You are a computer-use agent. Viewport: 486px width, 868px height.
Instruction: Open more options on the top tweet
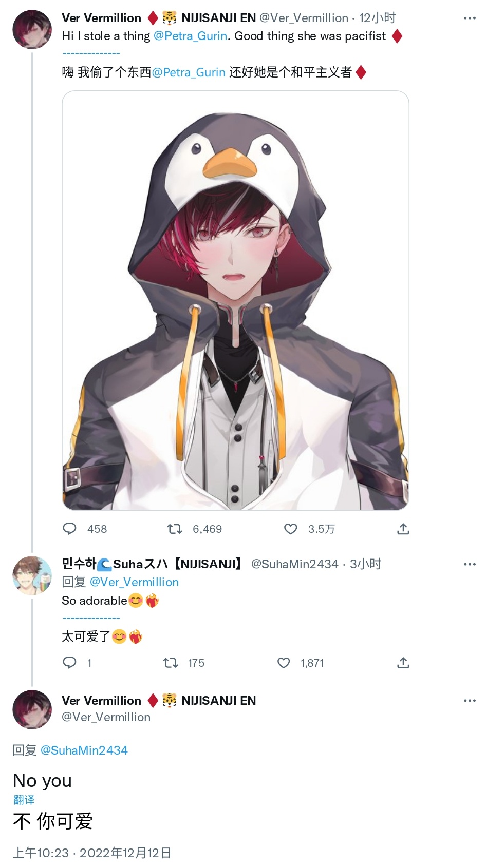click(470, 18)
